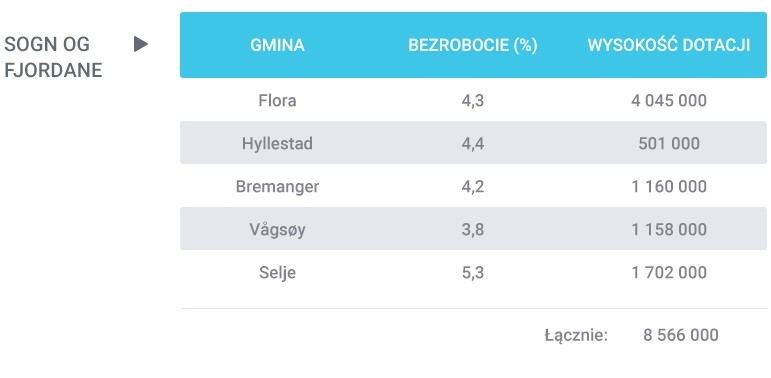This screenshot has height=378, width=771.
Task: Select the Selje municipality cell
Action: (x=277, y=273)
